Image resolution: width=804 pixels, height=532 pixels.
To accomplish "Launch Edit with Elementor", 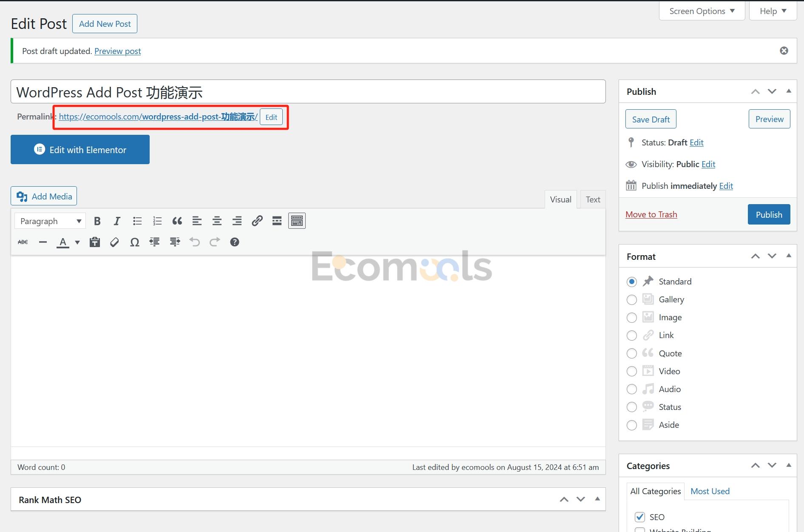I will pyautogui.click(x=80, y=150).
